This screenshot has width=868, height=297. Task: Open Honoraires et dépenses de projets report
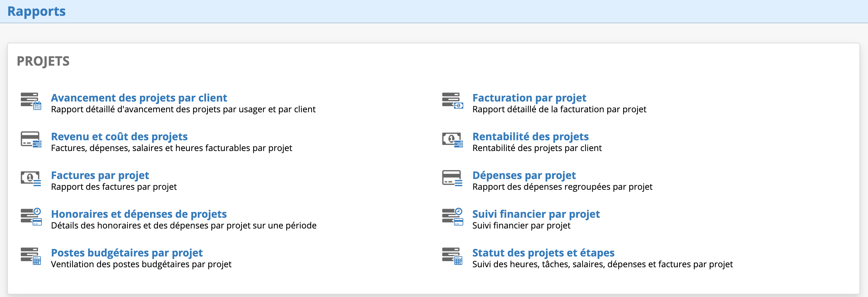coord(139,214)
